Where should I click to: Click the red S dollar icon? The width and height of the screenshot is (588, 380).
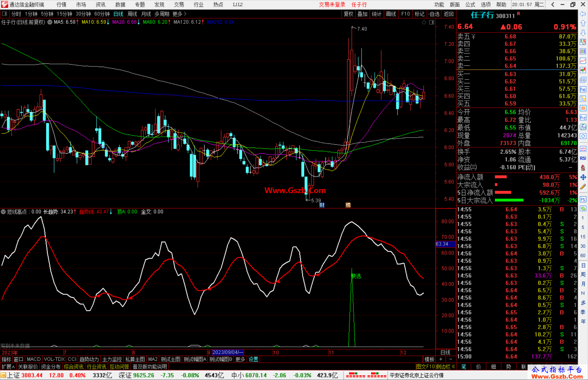click(x=583, y=168)
